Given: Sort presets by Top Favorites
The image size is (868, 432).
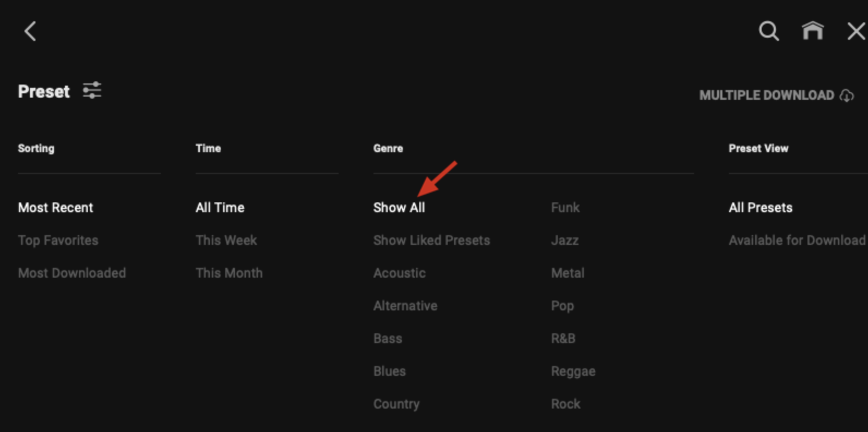Looking at the screenshot, I should tap(58, 240).
